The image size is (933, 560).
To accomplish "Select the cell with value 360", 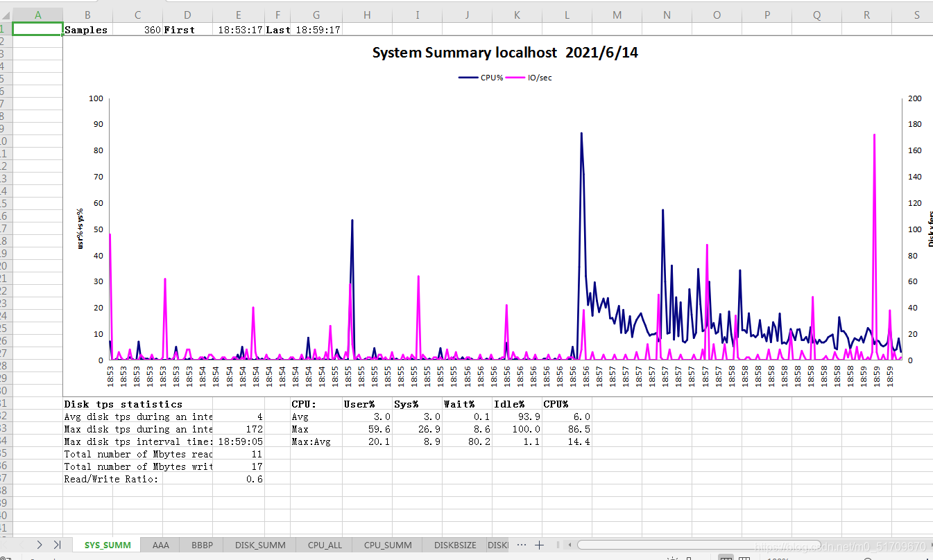I will click(137, 30).
